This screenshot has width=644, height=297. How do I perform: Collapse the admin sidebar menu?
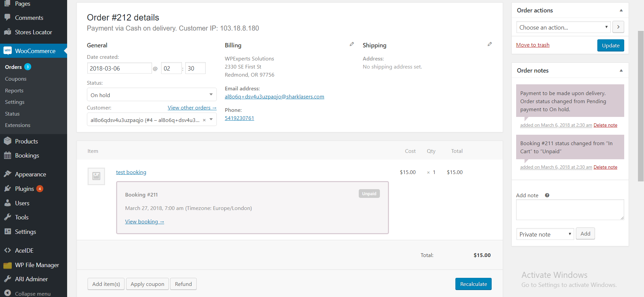33,293
